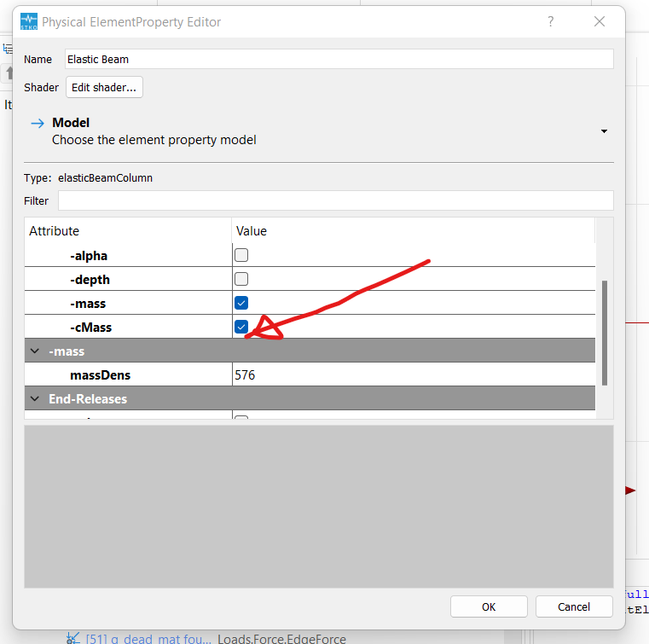Viewport: 649px width, 644px height.
Task: Click the attribute table vertical scrollbar
Action: click(605, 334)
